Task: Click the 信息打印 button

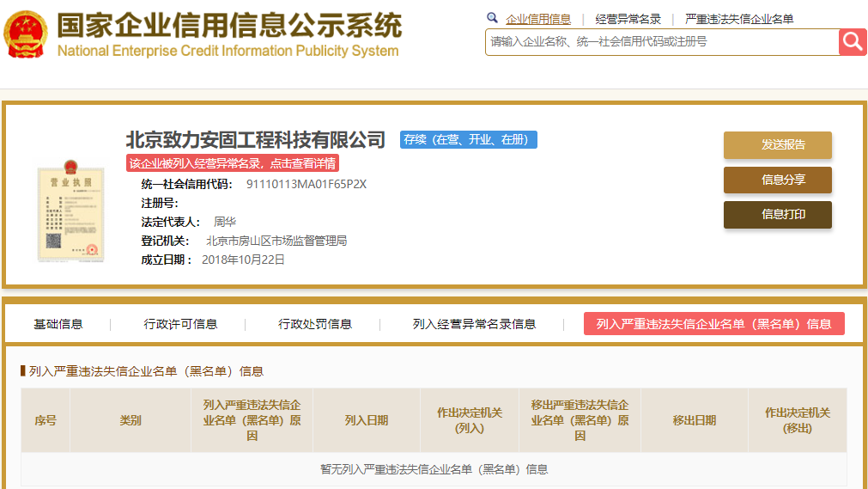Action: [778, 215]
